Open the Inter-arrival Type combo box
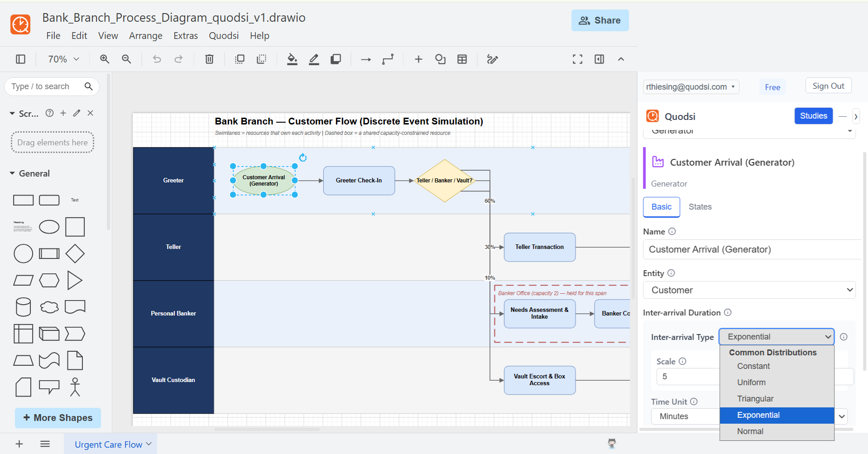This screenshot has width=868, height=454. pyautogui.click(x=777, y=337)
